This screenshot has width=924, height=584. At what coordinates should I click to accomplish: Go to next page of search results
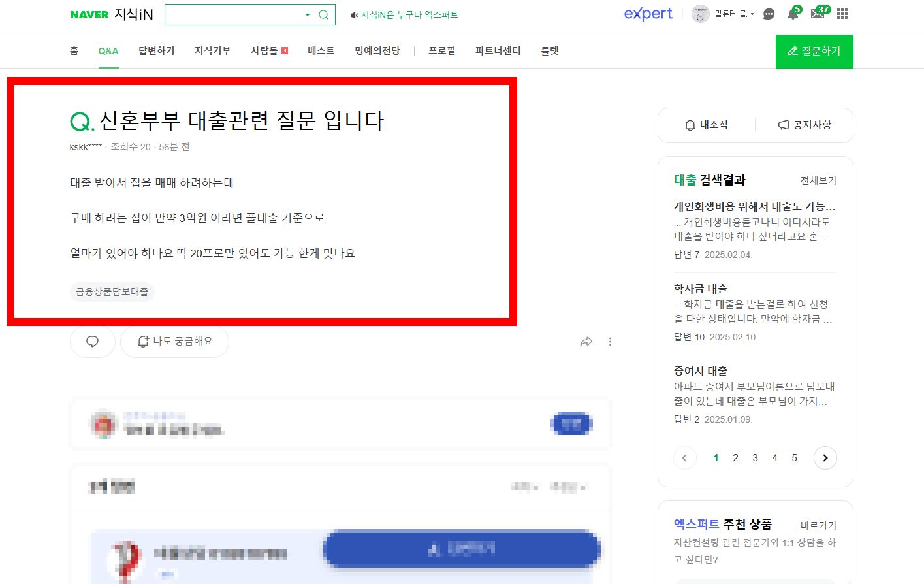pos(825,458)
